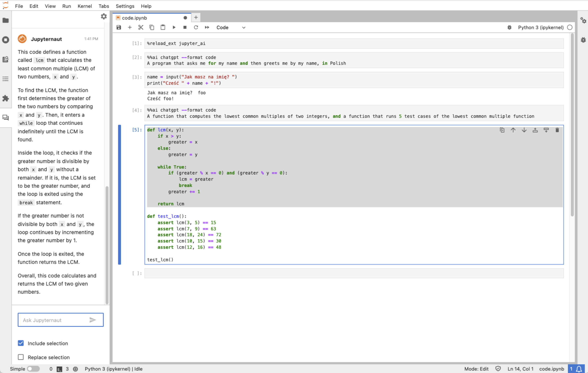The width and height of the screenshot is (588, 373).
Task: Switch kernel via Python 3 (ipykernel) selector
Action: pos(541,27)
